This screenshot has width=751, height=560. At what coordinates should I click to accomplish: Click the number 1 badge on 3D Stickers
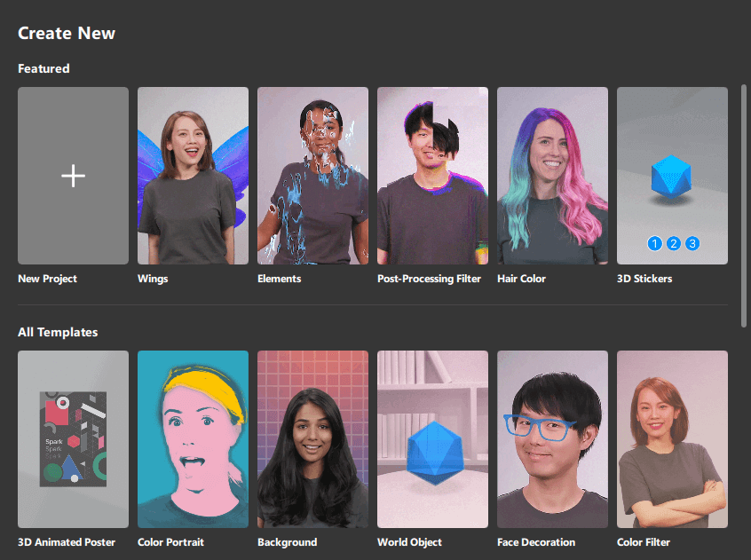pos(655,244)
